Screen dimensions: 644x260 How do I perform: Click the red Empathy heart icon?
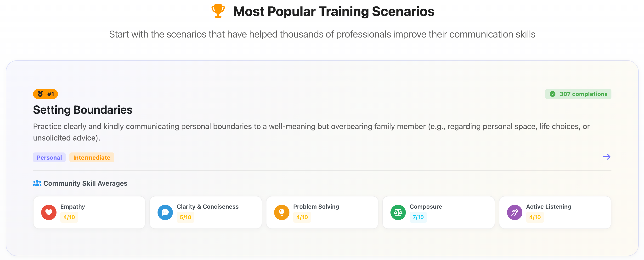tap(49, 212)
